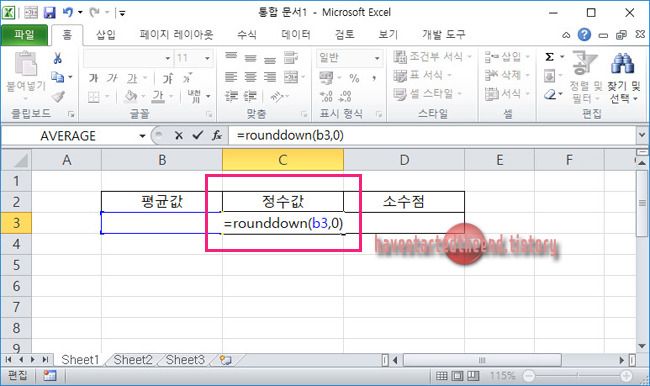
Task: Click Find & Select (찾기 및 선택)
Action: 623,78
